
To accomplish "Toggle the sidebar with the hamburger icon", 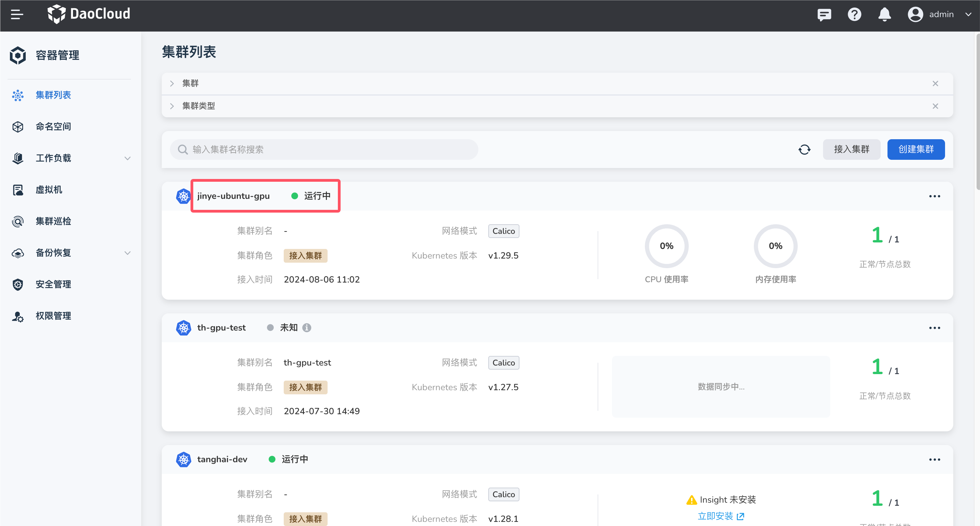I will [x=17, y=14].
